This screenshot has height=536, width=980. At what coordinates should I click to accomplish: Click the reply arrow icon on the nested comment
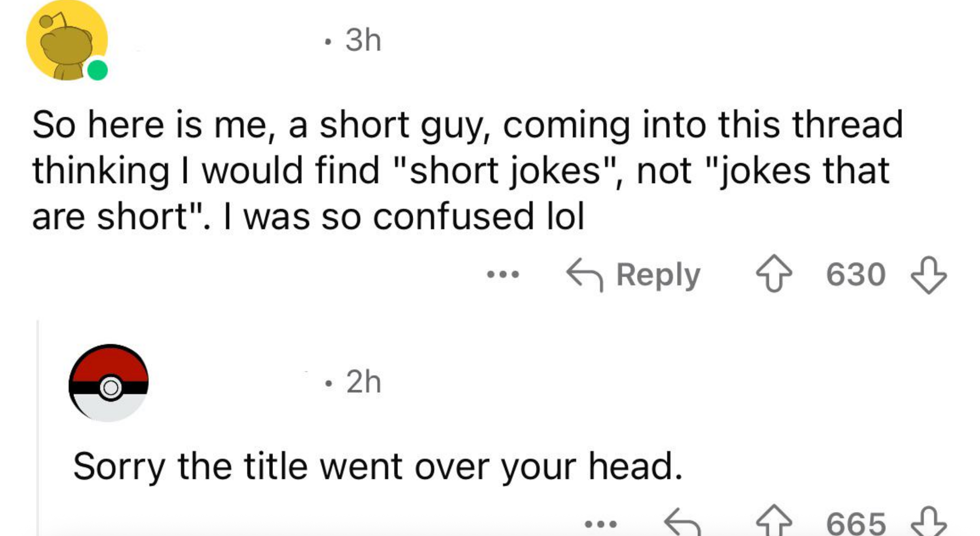(x=682, y=524)
